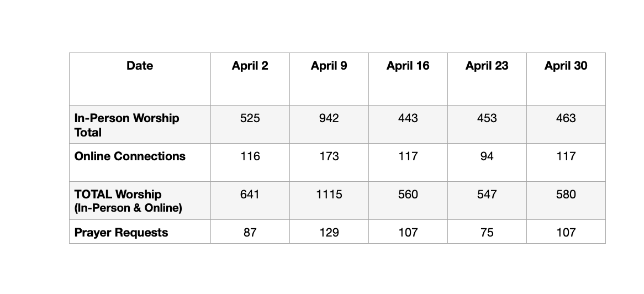Click the April 16 column header
The height and width of the screenshot is (294, 644).
(408, 79)
